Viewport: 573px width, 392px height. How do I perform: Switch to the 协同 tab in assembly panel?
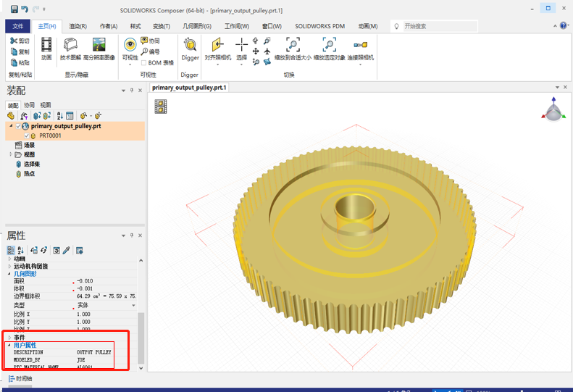[x=29, y=105]
